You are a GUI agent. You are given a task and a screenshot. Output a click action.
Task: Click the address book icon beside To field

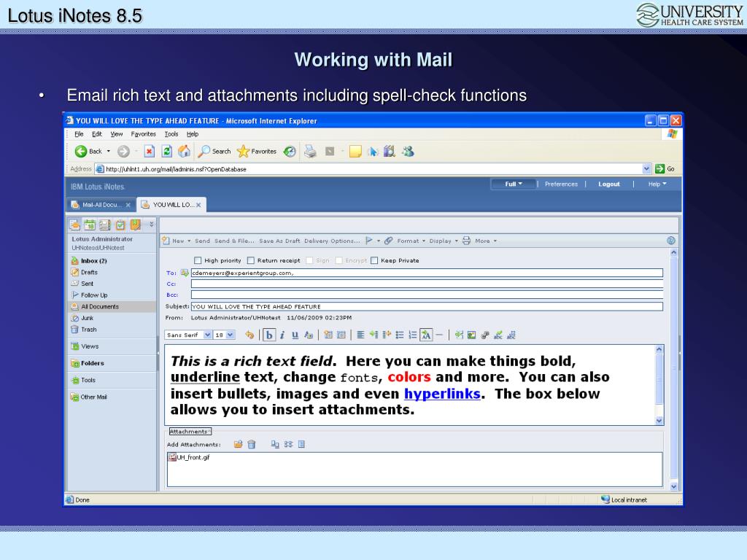coord(185,273)
